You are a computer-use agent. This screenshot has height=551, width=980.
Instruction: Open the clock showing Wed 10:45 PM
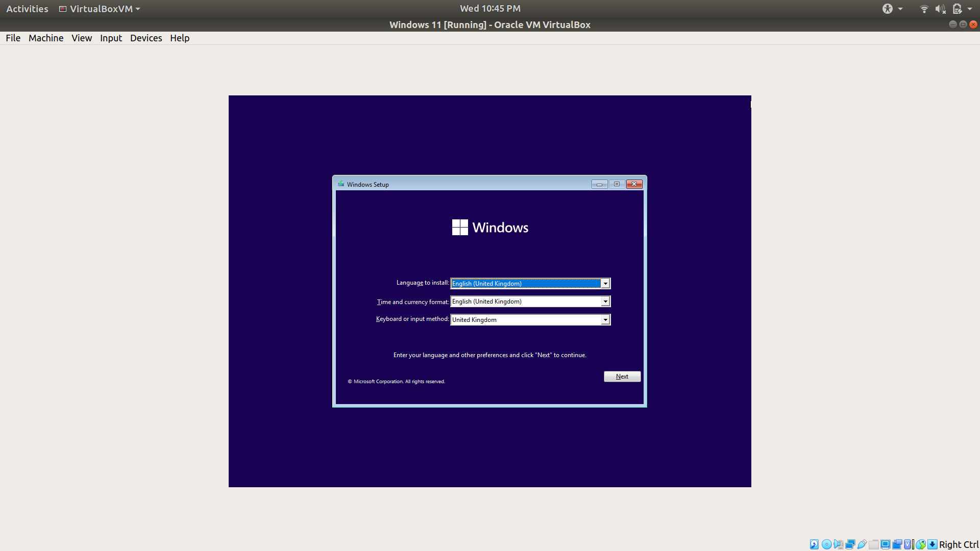490,9
